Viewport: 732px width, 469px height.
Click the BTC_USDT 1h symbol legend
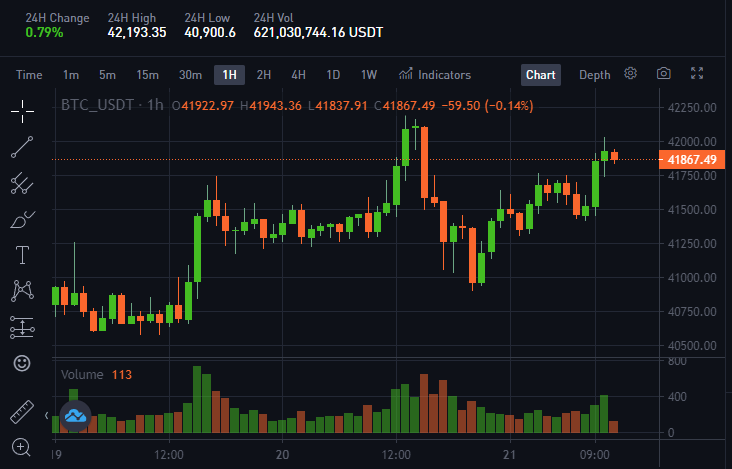pyautogui.click(x=112, y=105)
